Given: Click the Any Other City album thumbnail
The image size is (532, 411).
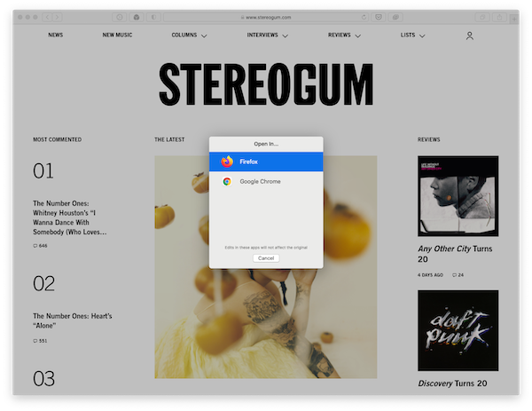Looking at the screenshot, I should click(458, 196).
